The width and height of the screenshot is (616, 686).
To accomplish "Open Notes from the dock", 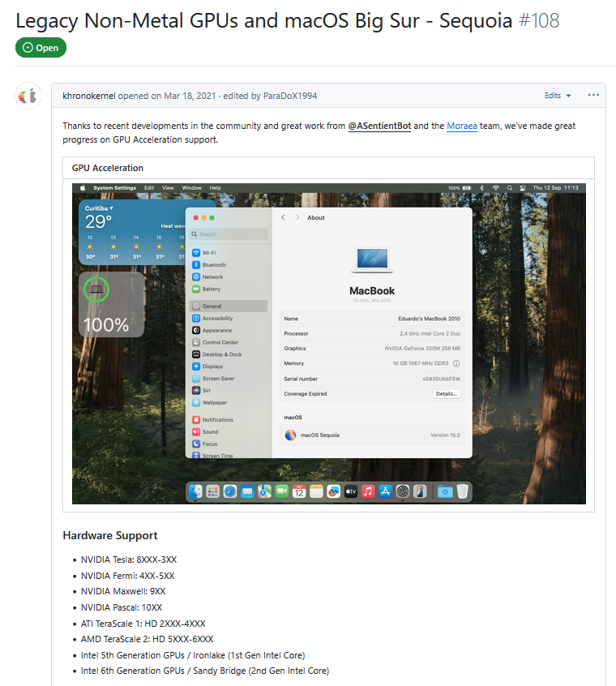I will pyautogui.click(x=317, y=491).
